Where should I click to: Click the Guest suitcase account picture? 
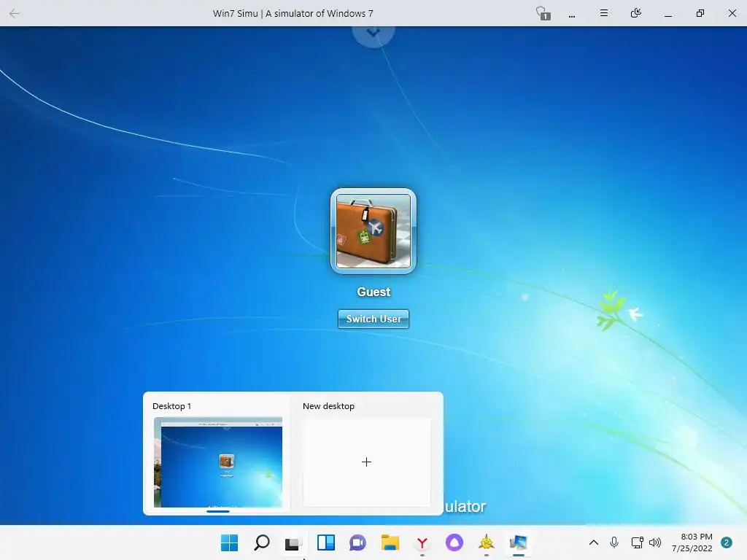pos(373,231)
